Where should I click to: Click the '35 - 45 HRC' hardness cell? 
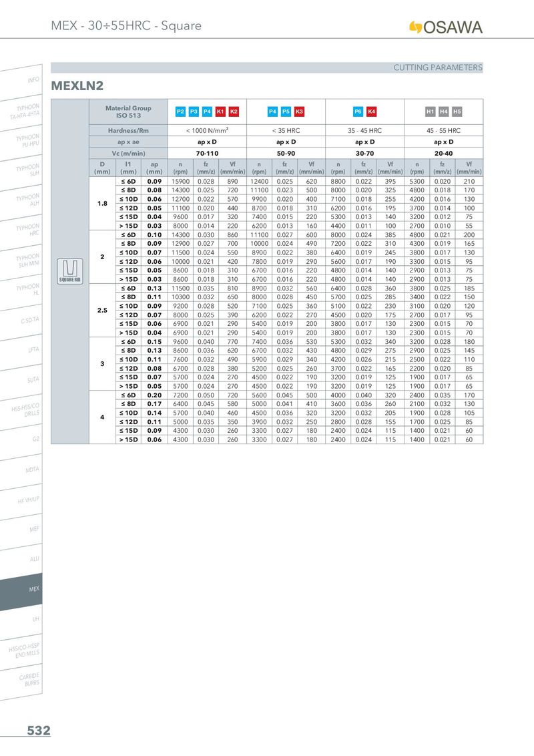coord(365,131)
